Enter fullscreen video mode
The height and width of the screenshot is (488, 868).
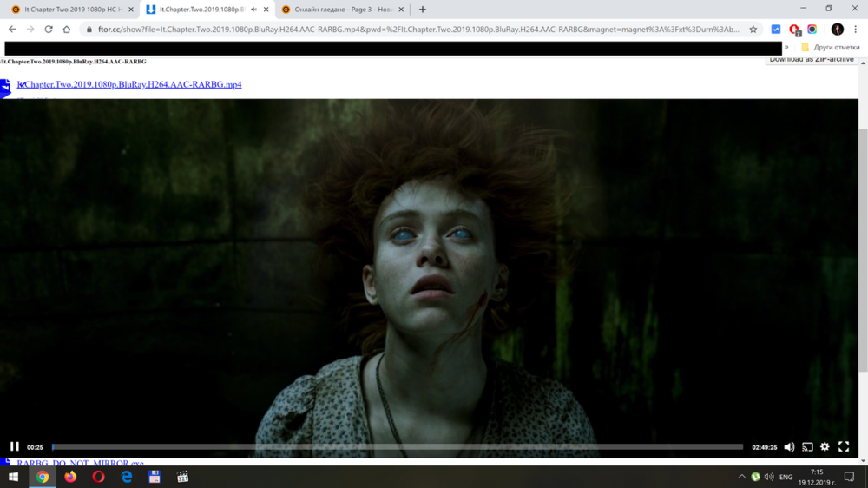pyautogui.click(x=843, y=447)
